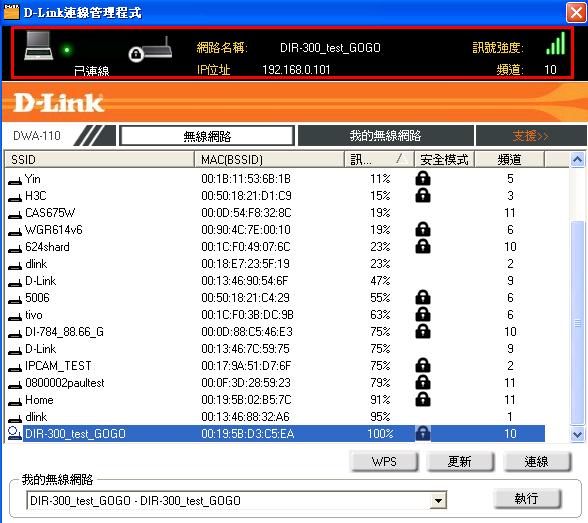Select the dlink network with 95% signal
This screenshot has width=588, height=523.
click(x=276, y=417)
